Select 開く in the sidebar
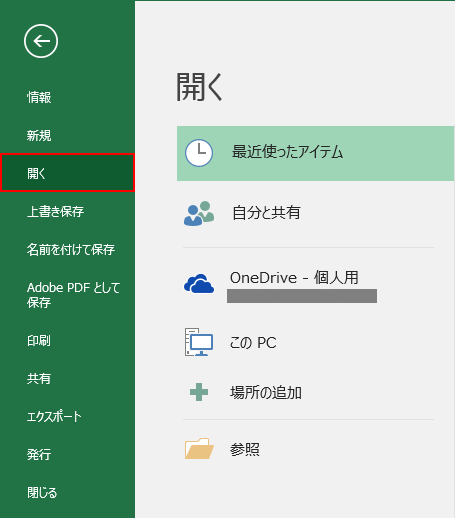 (67, 173)
